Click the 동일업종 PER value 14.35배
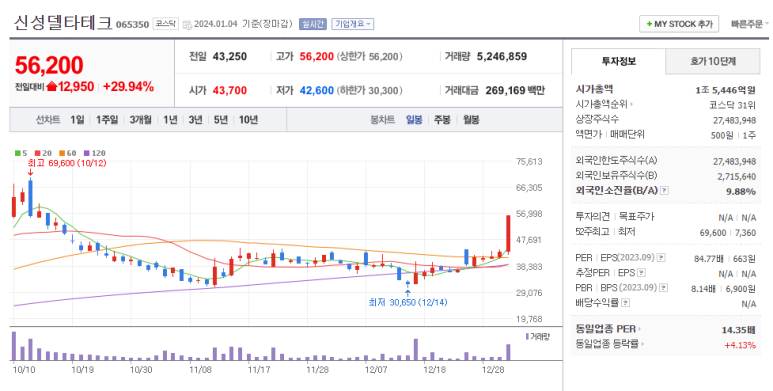Screen dimensions: 773x391 [738, 330]
